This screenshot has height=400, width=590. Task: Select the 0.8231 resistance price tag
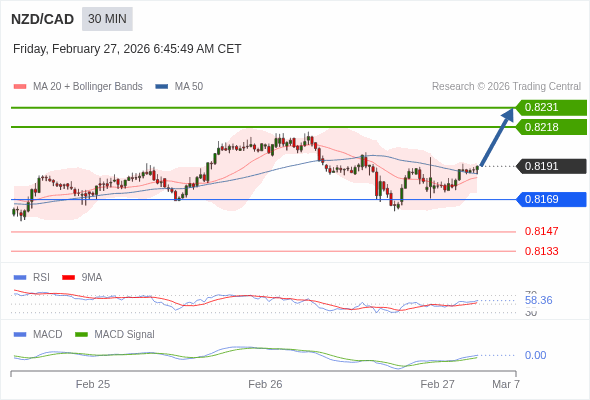pyautogui.click(x=551, y=108)
